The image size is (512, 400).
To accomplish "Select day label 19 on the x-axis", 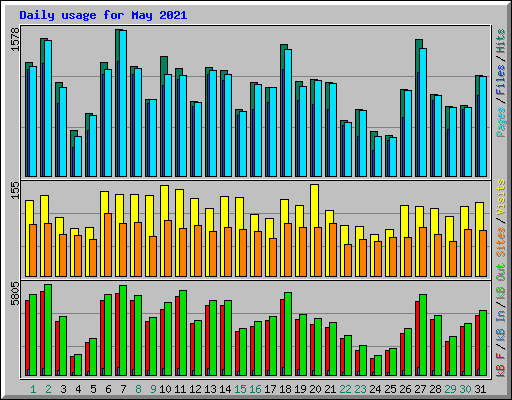I will [x=300, y=389].
